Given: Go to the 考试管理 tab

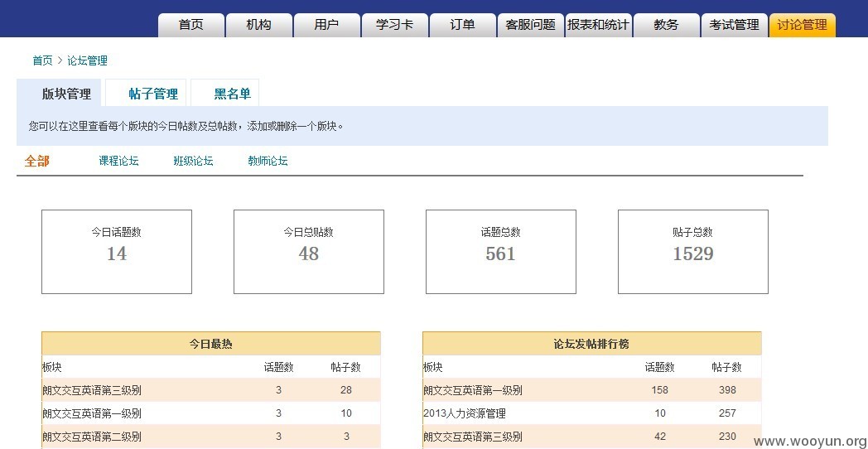Looking at the screenshot, I should [734, 25].
